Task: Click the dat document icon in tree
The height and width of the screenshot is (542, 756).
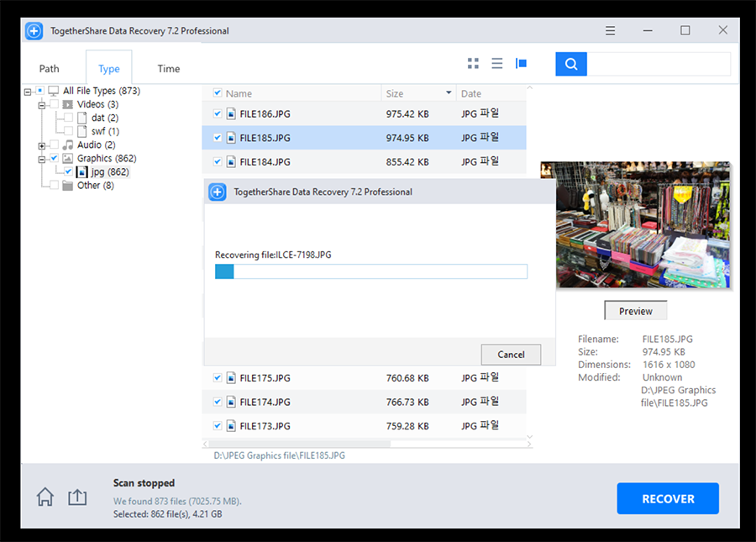Action: pyautogui.click(x=82, y=118)
